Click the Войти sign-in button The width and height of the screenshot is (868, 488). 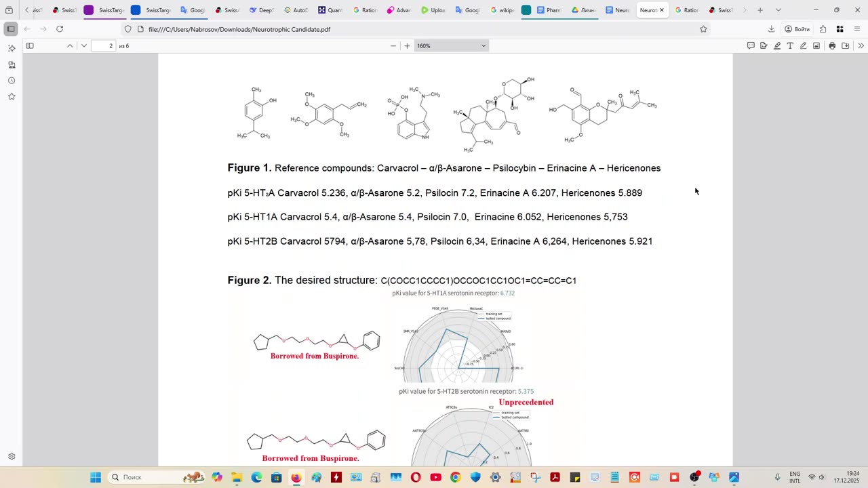point(797,29)
